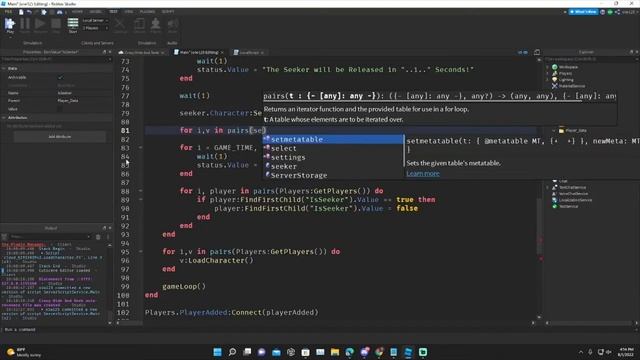Viewport: 640px width, 360px height.
Task: Clear the Output panel with trash icon
Action: [x=98, y=237]
